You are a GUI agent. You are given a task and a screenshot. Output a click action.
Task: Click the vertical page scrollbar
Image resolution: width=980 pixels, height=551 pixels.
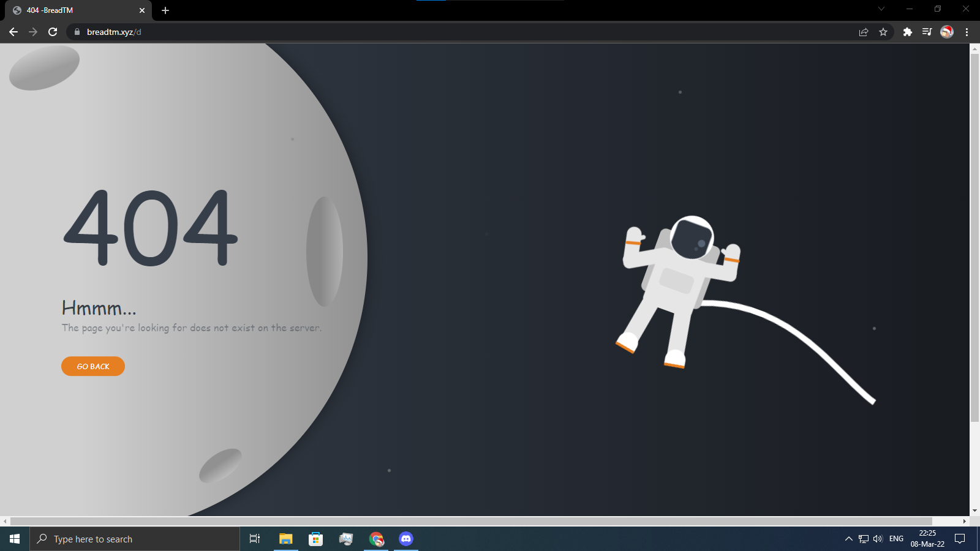pyautogui.click(x=974, y=245)
